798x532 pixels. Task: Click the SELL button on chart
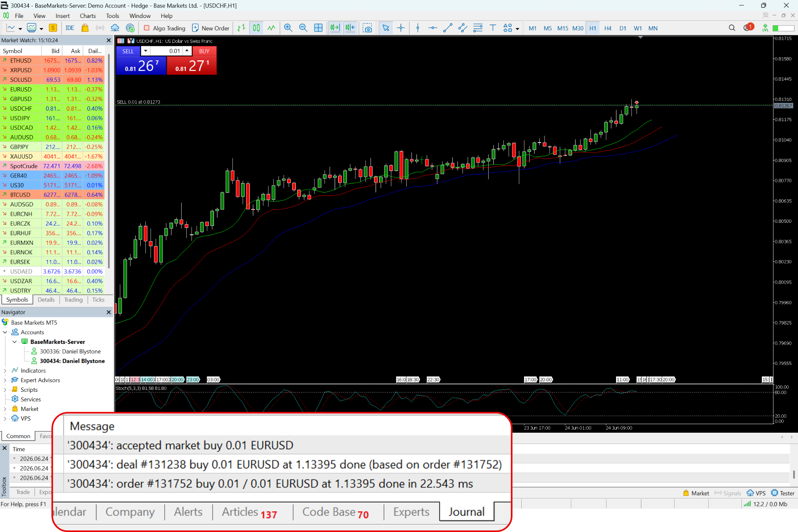pos(128,51)
